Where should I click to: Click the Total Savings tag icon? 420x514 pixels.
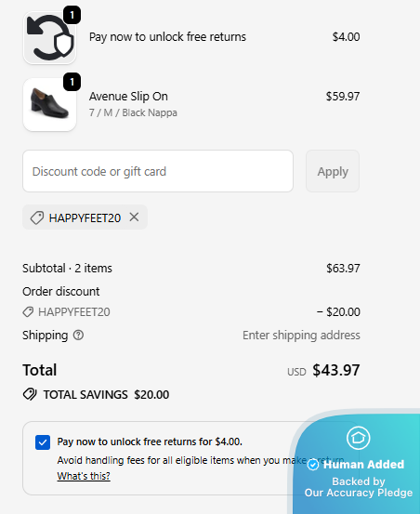click(x=30, y=394)
